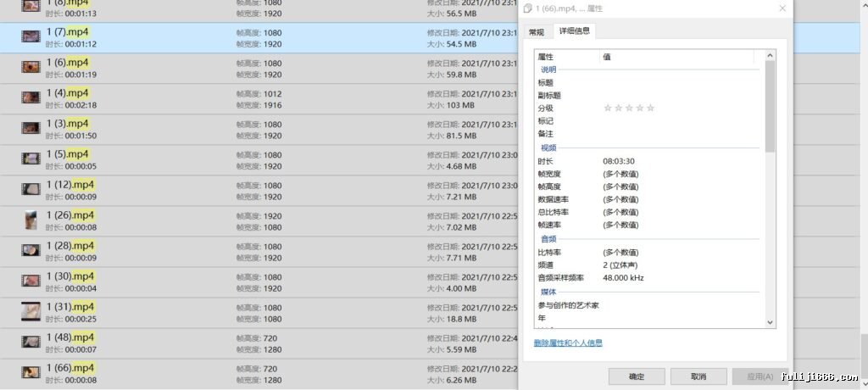Click the 数据速率 property row
868x390 pixels.
[648, 199]
